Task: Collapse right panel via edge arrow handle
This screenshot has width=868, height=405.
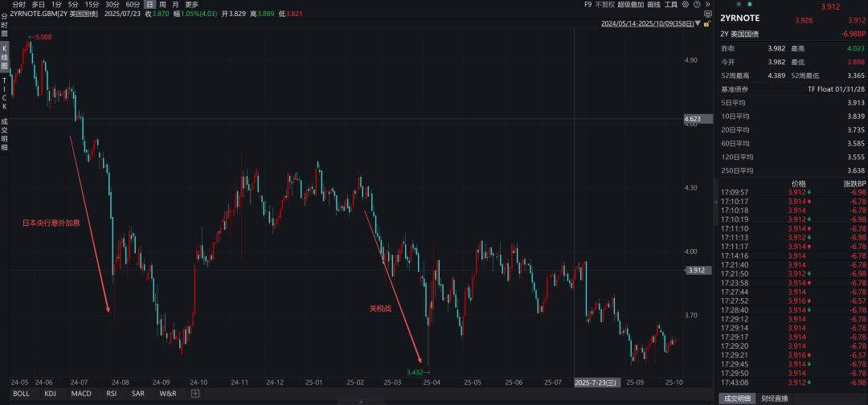Action: pos(715,202)
